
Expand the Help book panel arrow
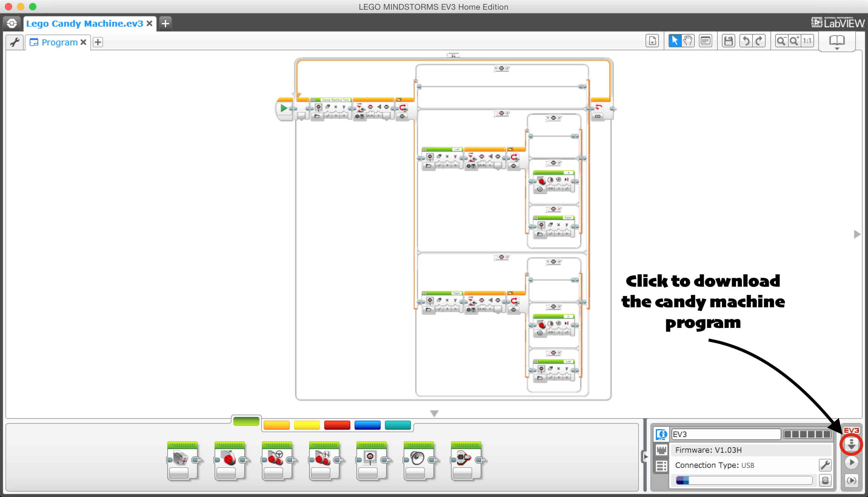[837, 48]
